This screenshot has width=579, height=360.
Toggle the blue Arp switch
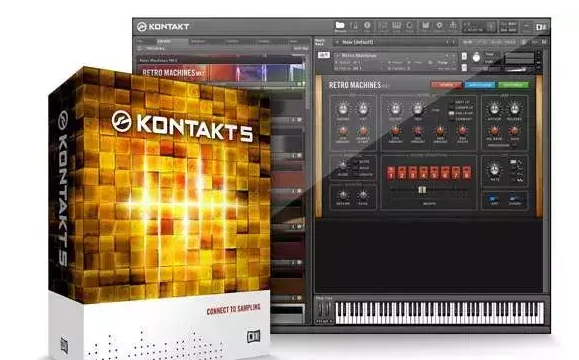click(x=494, y=200)
